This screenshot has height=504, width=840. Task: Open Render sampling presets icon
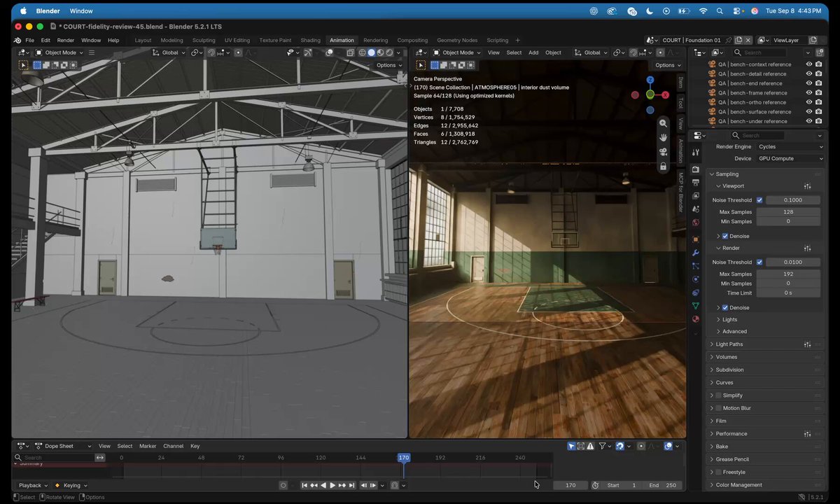[x=807, y=248]
